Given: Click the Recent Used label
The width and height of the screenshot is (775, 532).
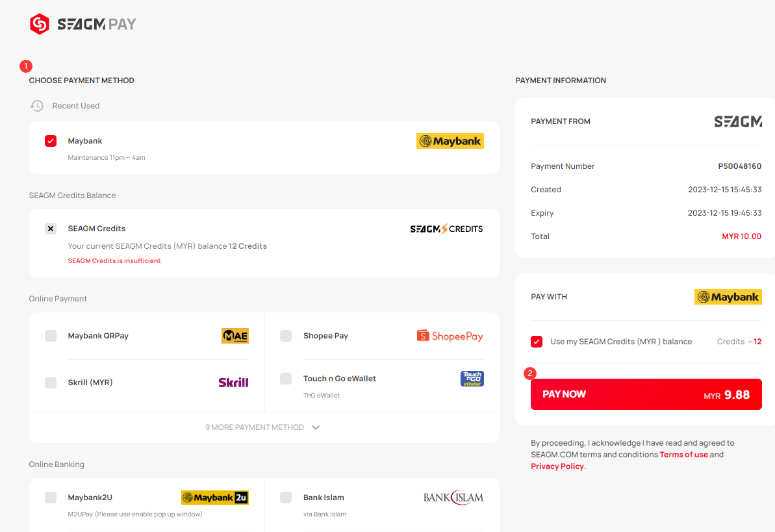Looking at the screenshot, I should point(75,106).
